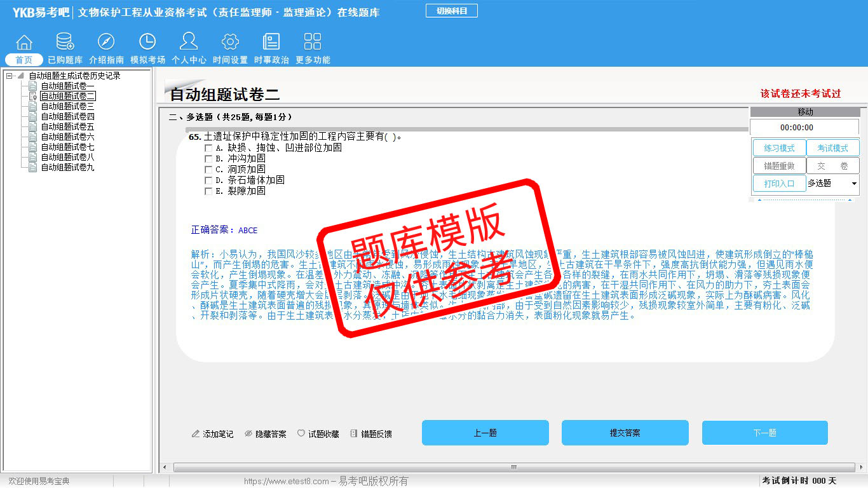868x488 pixels.
Task: Open 时事政治 news icon
Action: [x=271, y=43]
